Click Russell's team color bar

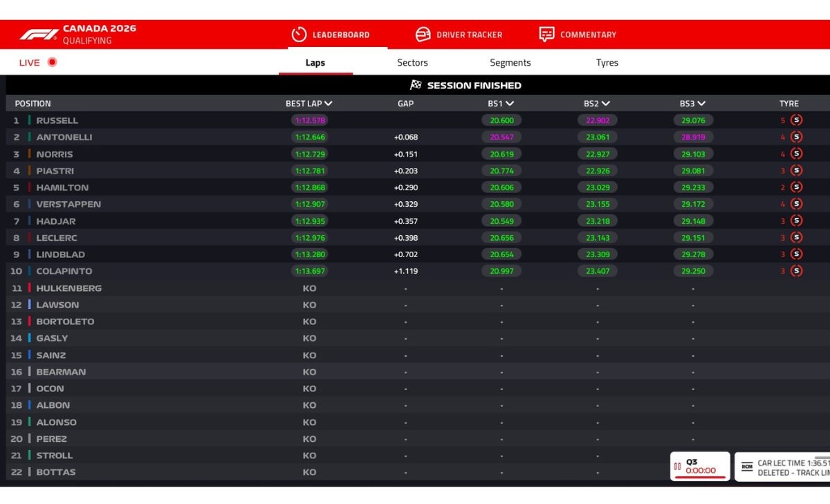(x=30, y=120)
